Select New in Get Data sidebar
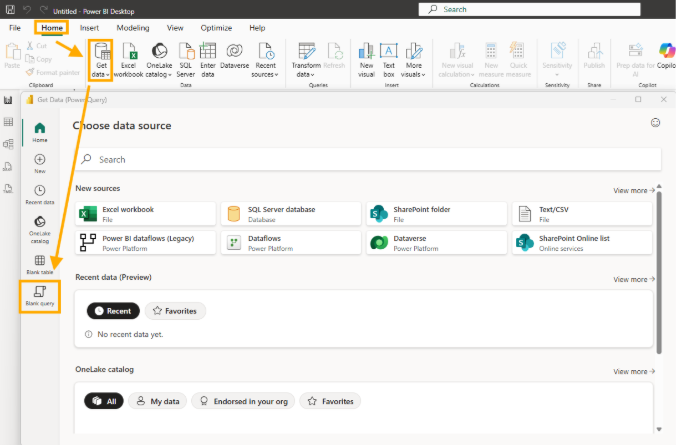The width and height of the screenshot is (676, 445). pos(40,163)
